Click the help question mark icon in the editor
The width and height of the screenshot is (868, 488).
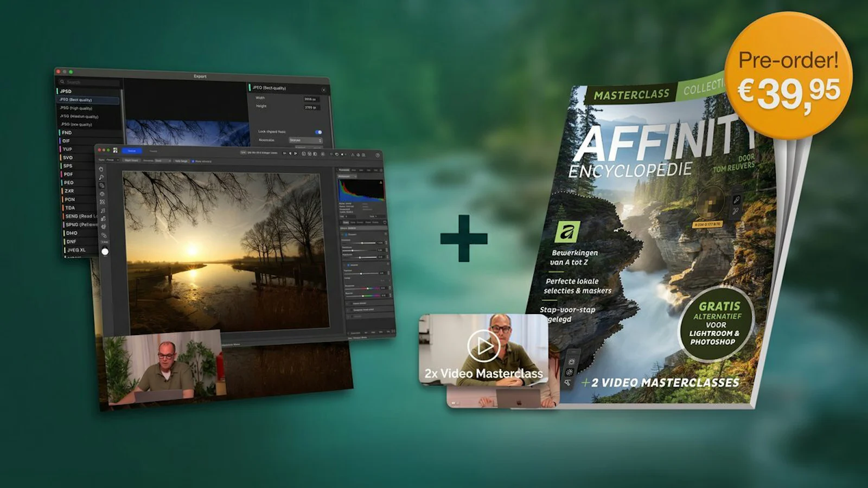378,155
